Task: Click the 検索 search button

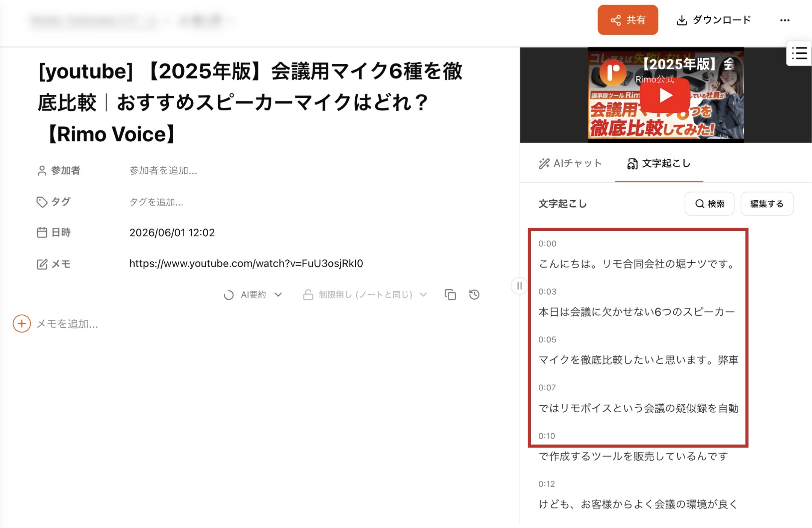Action: pos(709,204)
